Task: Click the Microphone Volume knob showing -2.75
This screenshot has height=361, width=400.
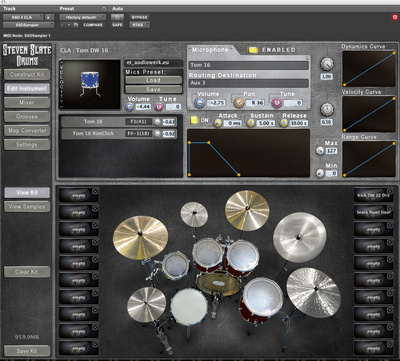Action: click(199, 103)
